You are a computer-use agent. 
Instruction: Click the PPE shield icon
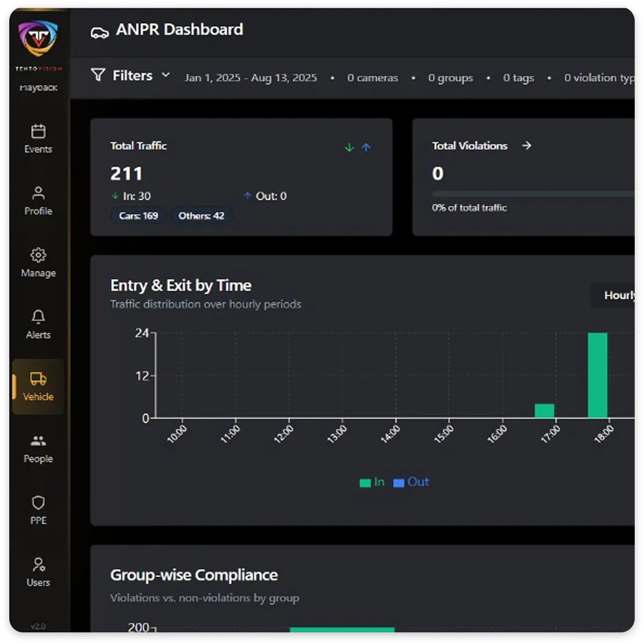pos(38,503)
